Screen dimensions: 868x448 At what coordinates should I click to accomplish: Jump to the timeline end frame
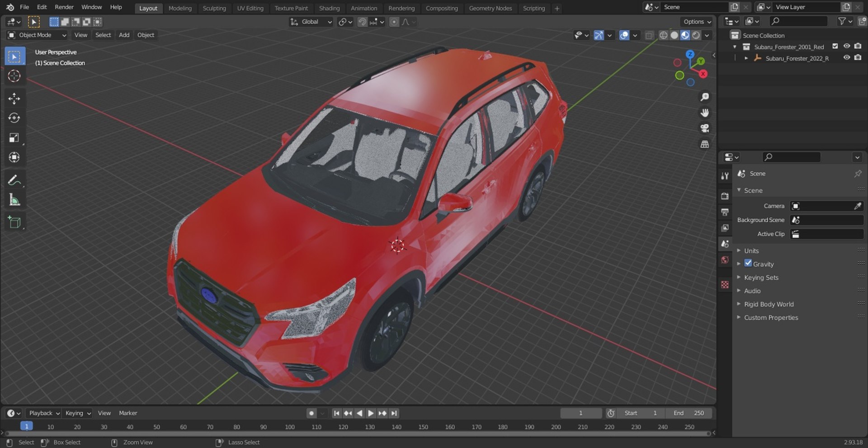(x=394, y=413)
